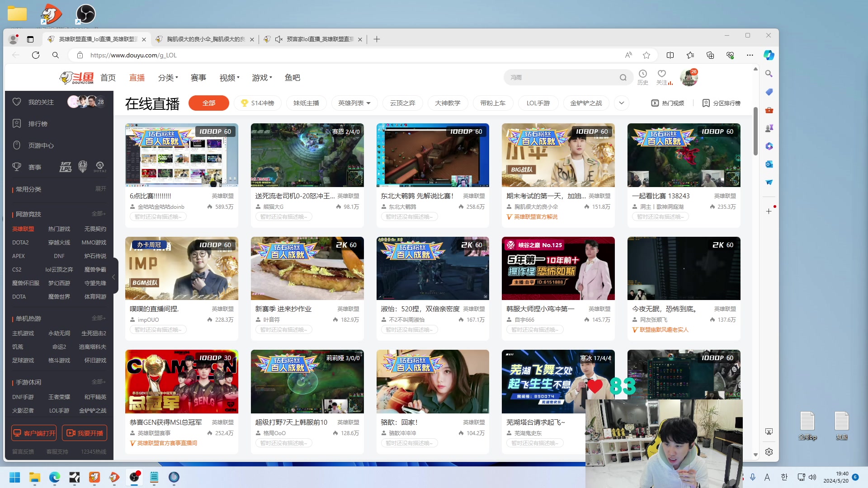Viewport: 868px width, 488px height.
Task: Click the microphone icon in system tray
Action: tap(752, 477)
